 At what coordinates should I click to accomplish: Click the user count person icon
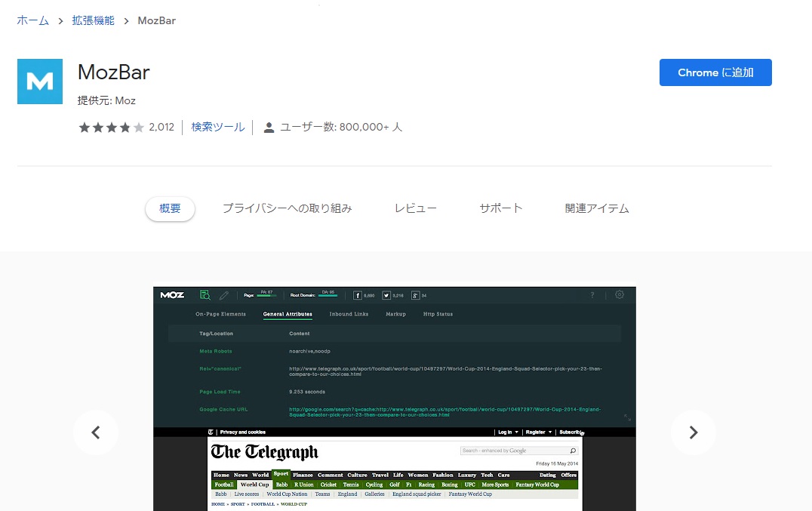269,128
